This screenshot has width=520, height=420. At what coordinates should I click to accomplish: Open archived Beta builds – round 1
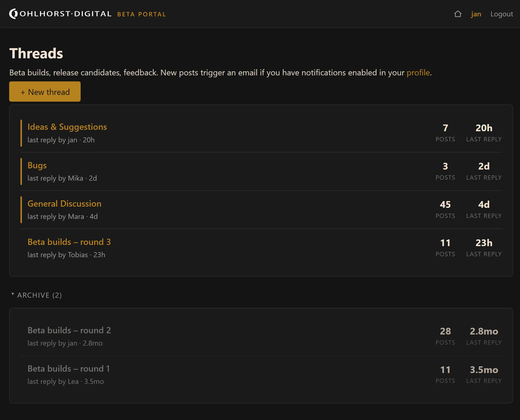pos(69,368)
